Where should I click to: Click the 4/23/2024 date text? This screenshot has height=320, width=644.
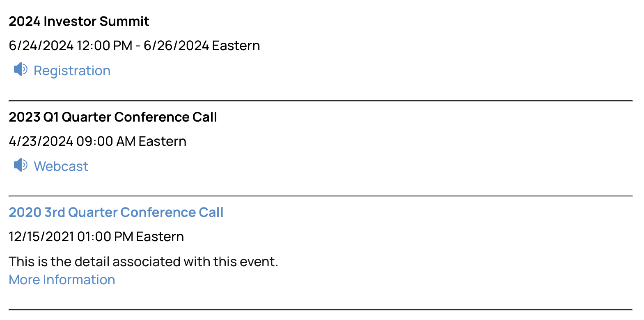click(x=41, y=141)
